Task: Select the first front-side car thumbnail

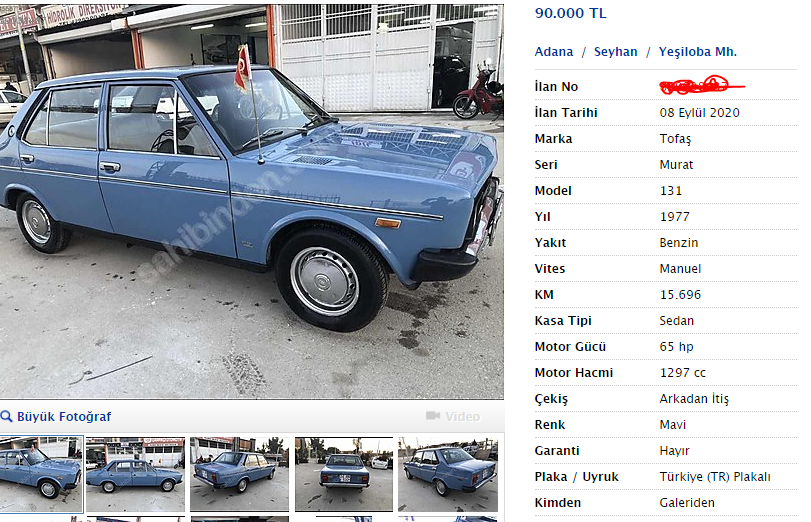Action: point(41,474)
